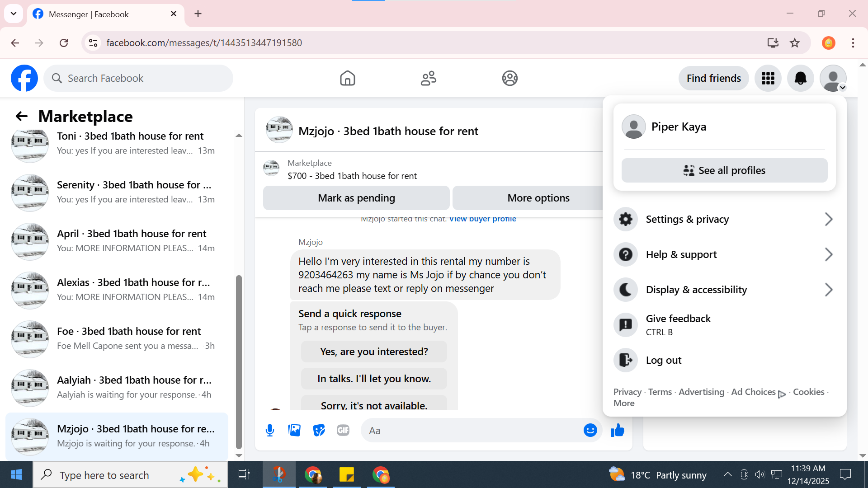Click the Give feedback exclamation icon
This screenshot has height=488, width=868.
(x=626, y=325)
